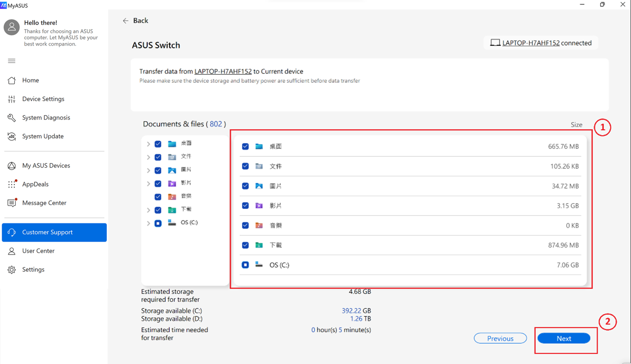The height and width of the screenshot is (364, 631).
Task: Click the user avatar icon
Action: point(12,28)
